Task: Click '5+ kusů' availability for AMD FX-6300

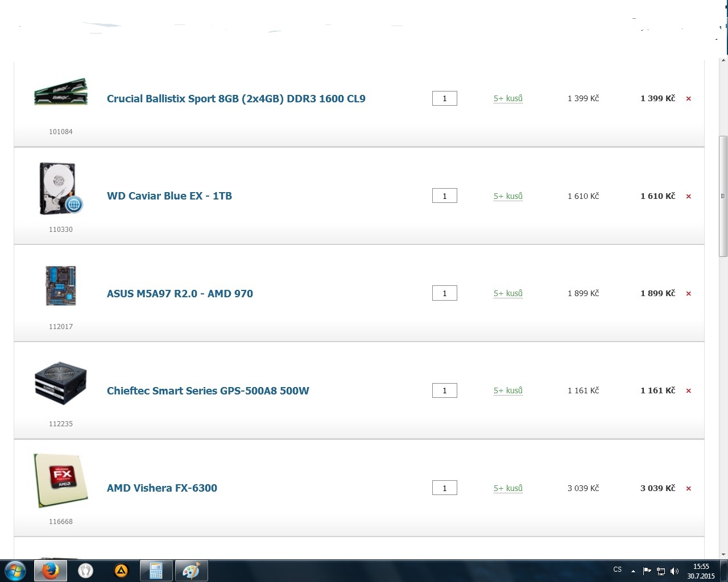Action: (x=508, y=488)
